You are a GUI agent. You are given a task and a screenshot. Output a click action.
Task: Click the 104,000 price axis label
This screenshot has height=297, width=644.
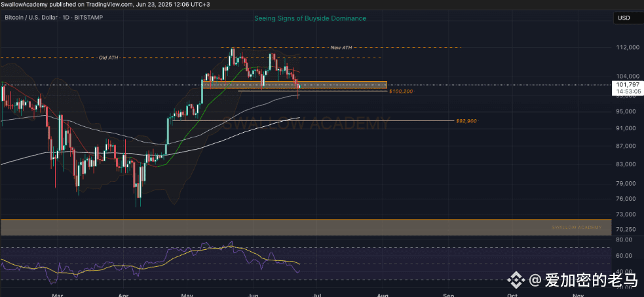click(x=628, y=77)
